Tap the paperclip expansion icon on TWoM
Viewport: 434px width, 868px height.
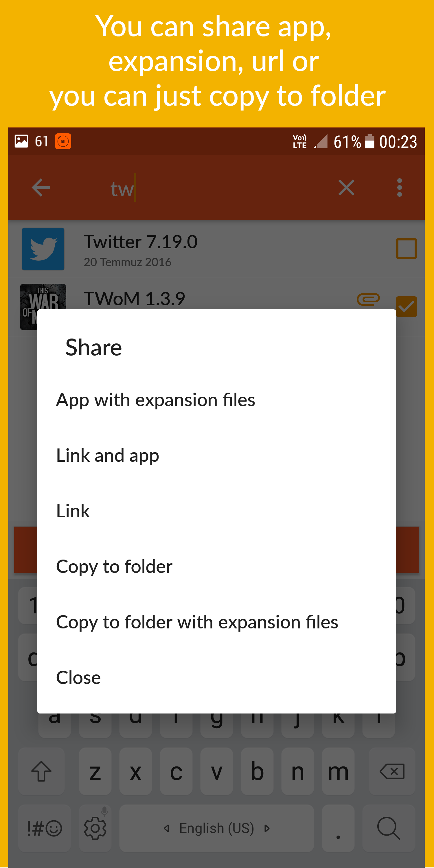pyautogui.click(x=368, y=299)
